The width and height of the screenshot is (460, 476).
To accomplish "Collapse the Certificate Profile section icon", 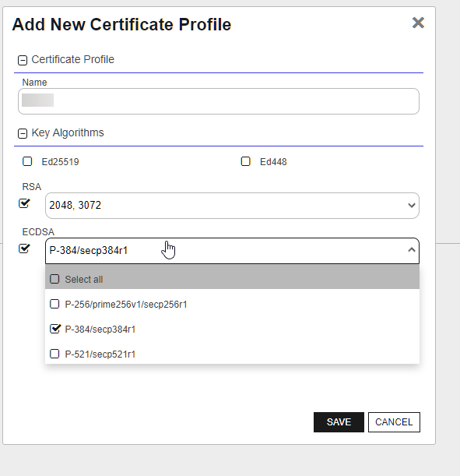I will point(23,60).
